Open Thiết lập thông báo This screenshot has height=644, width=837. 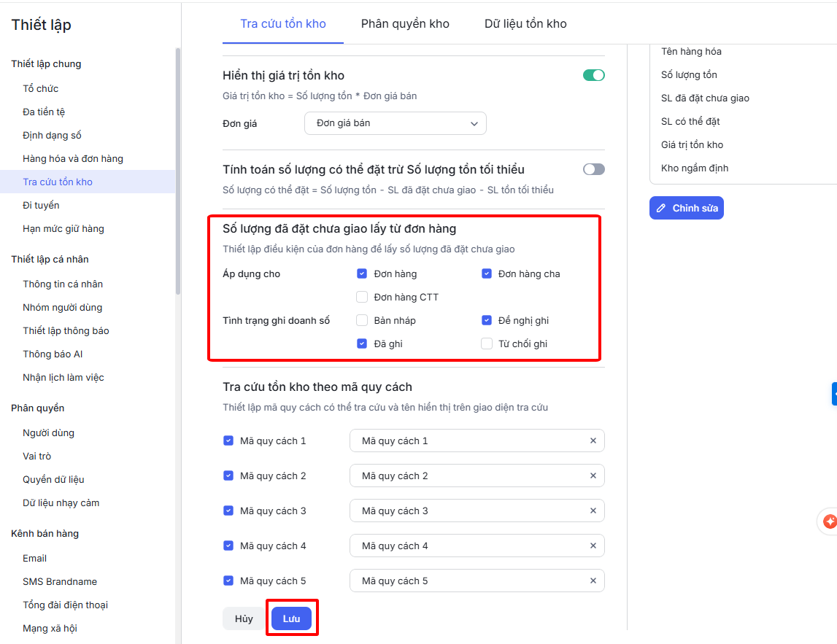(x=66, y=331)
